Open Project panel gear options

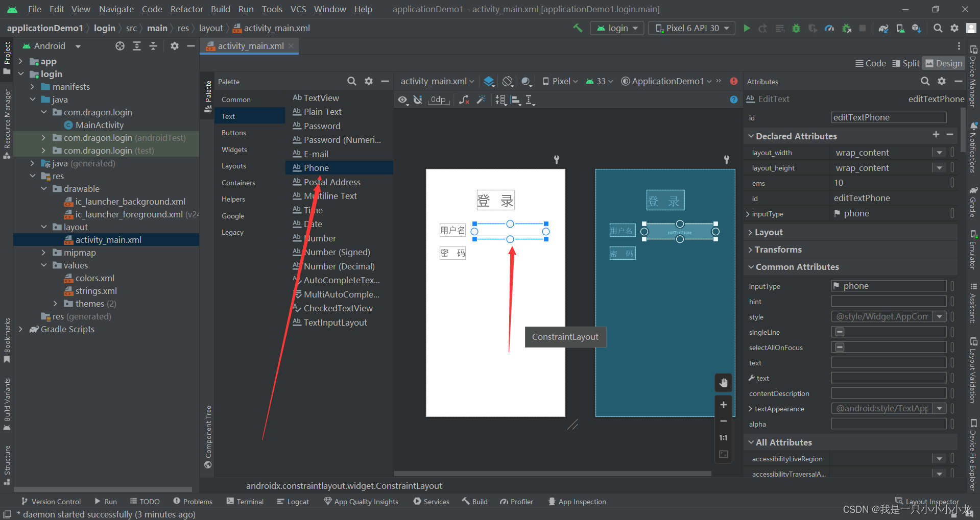tap(175, 46)
